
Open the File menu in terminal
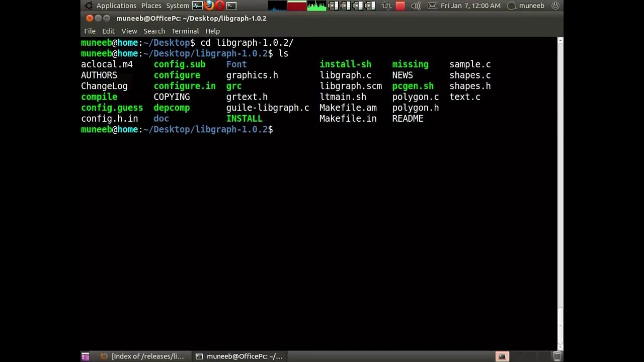(x=90, y=31)
